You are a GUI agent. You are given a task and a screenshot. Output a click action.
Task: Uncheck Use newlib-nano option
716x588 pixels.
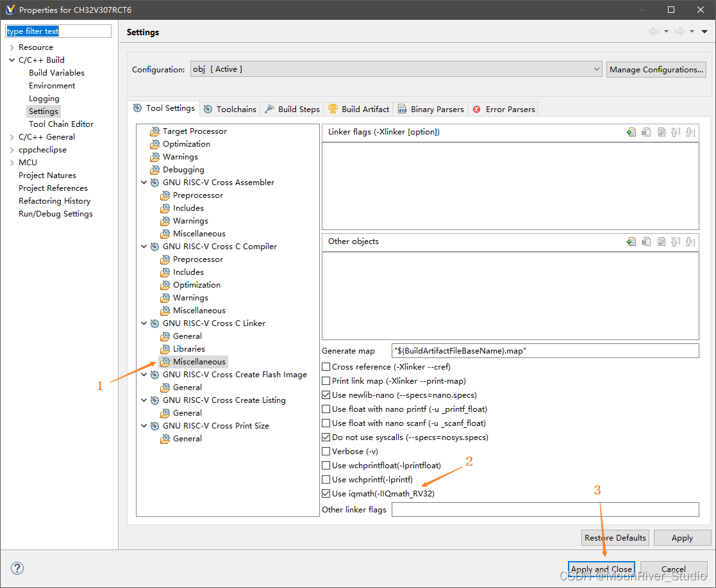(x=326, y=395)
